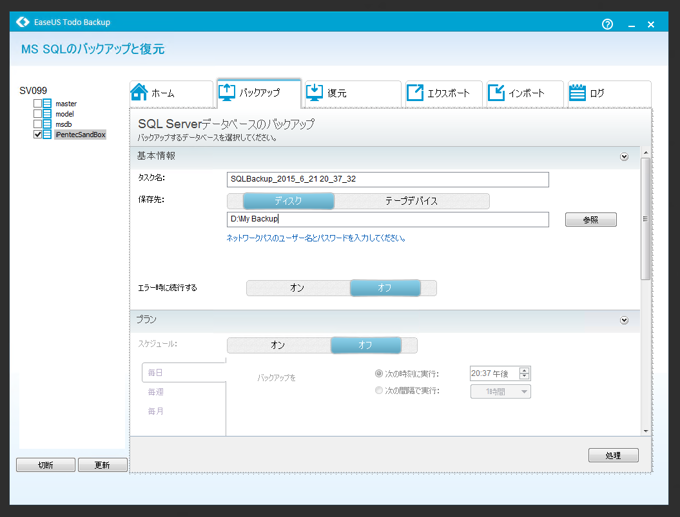Screen dimensions: 680x517
Task: Click the iPentecSandBox database icon
Action: (x=47, y=134)
